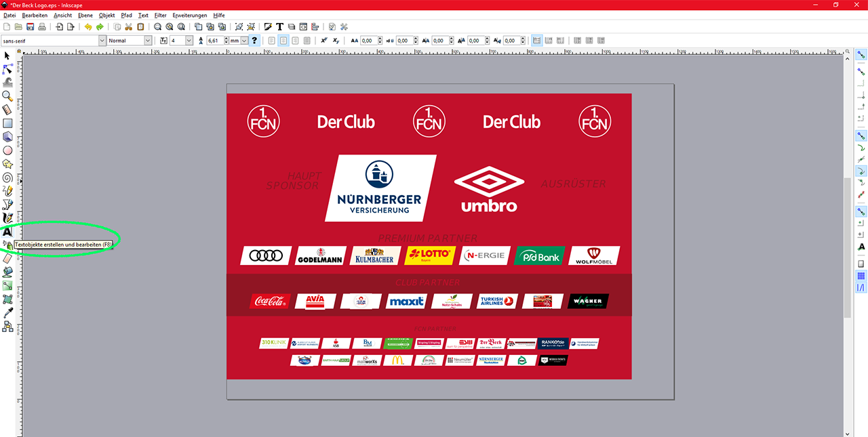The image size is (868, 437).
Task: Pick the Spiral tool
Action: point(7,178)
